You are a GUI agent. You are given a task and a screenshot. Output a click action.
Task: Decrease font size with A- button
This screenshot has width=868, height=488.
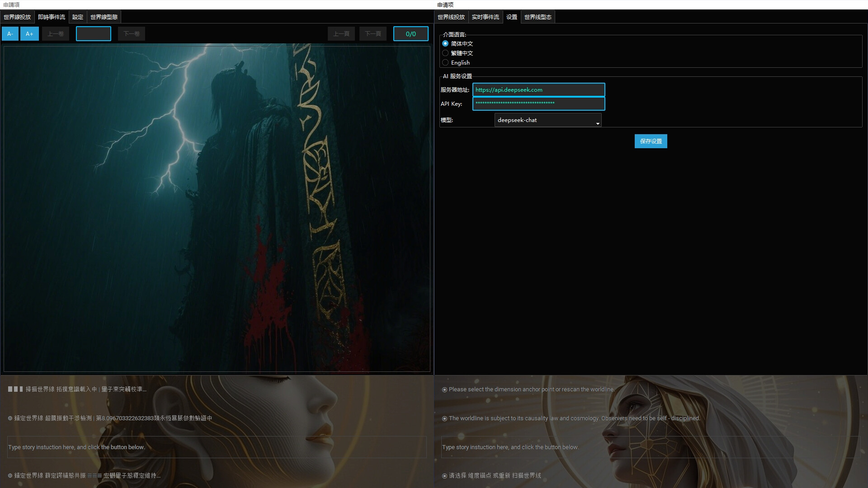coord(10,34)
